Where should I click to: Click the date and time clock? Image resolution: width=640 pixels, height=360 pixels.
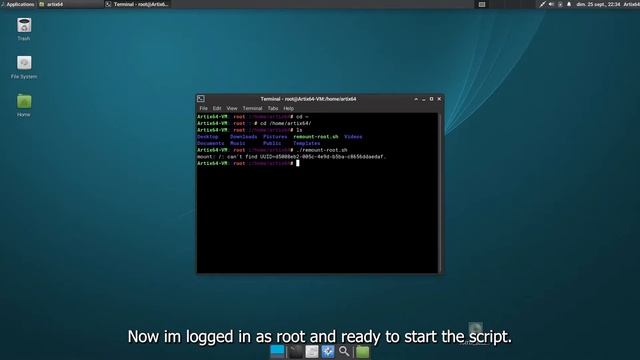(598, 4)
